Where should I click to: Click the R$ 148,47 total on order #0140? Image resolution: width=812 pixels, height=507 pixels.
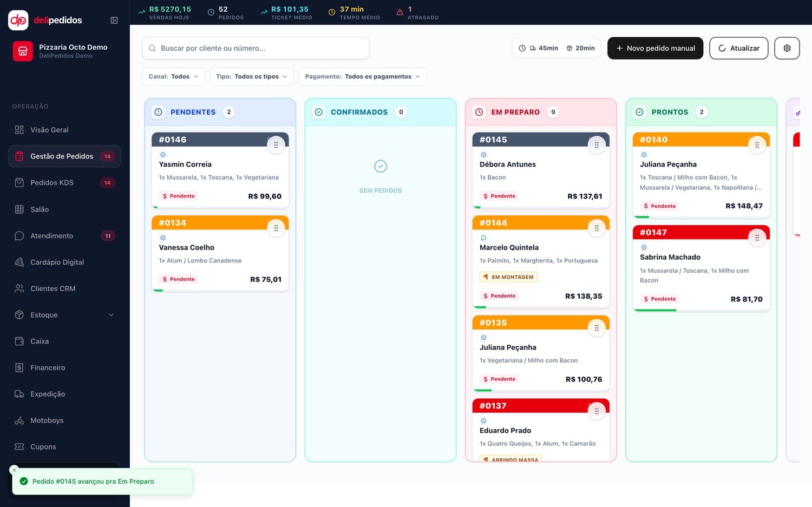(x=744, y=206)
